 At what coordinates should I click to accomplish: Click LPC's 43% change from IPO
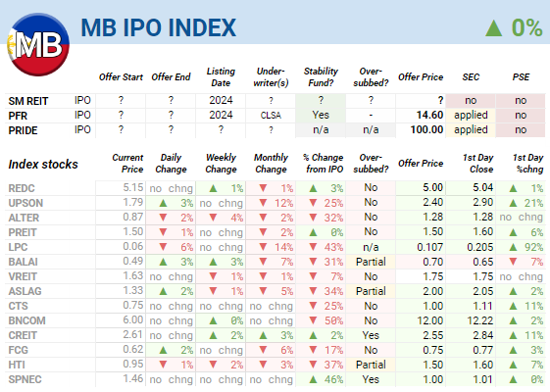click(333, 248)
